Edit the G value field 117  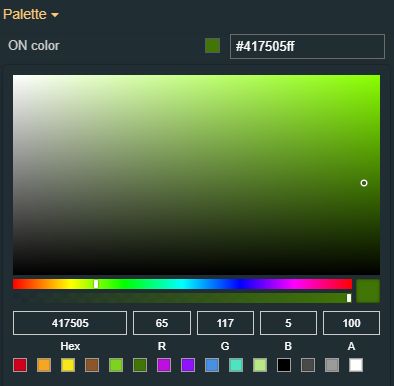point(225,323)
